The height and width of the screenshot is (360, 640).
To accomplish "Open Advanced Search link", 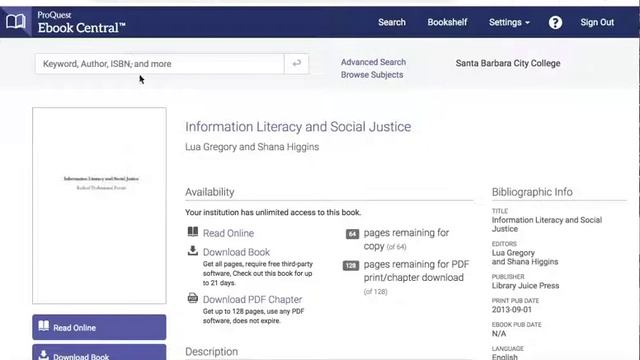I will click(x=373, y=62).
